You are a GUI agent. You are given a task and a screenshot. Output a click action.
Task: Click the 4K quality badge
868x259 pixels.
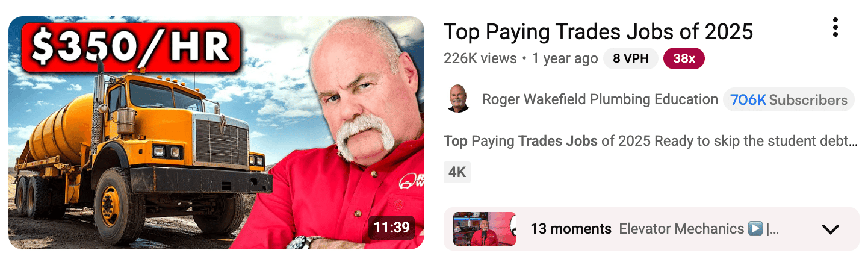pyautogui.click(x=457, y=172)
